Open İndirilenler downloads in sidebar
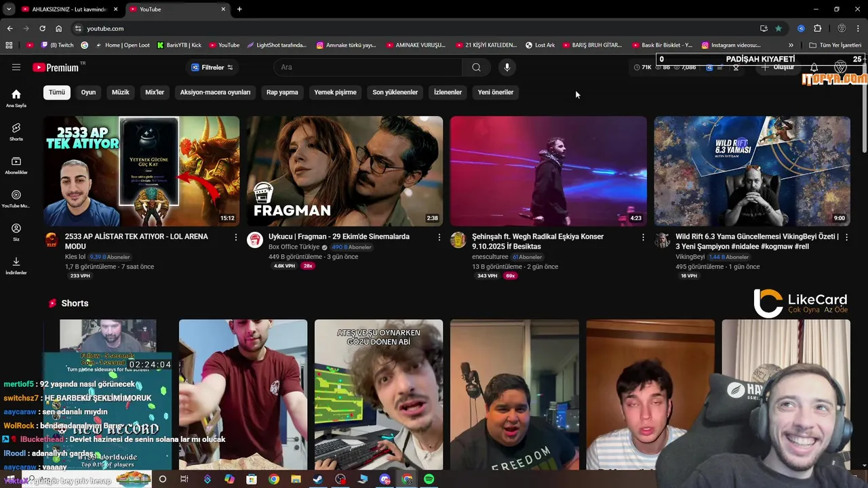868x488 pixels. [16, 266]
